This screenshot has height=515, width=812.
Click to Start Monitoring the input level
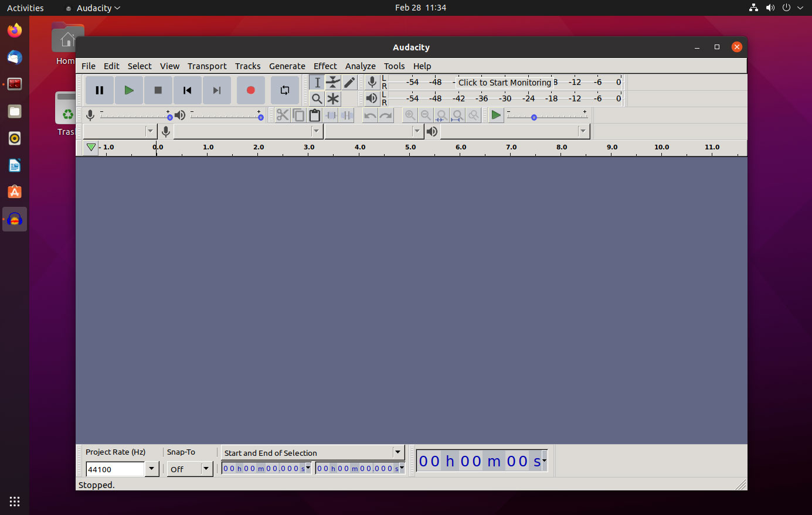point(506,82)
